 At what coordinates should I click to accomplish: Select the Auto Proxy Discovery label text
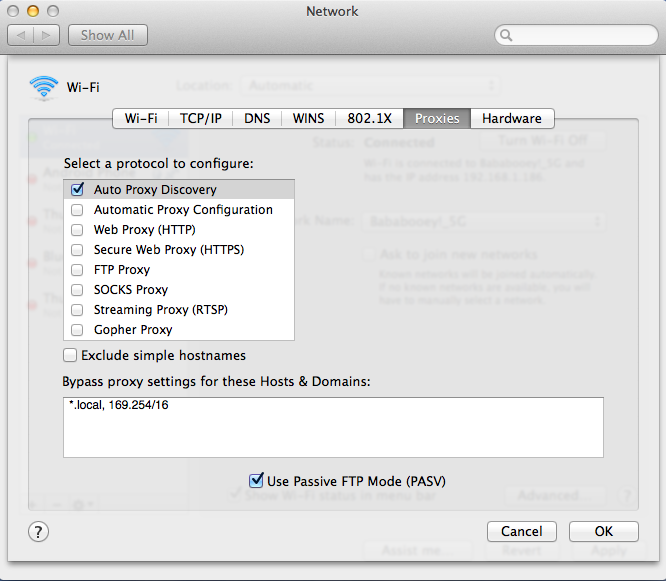tap(155, 189)
